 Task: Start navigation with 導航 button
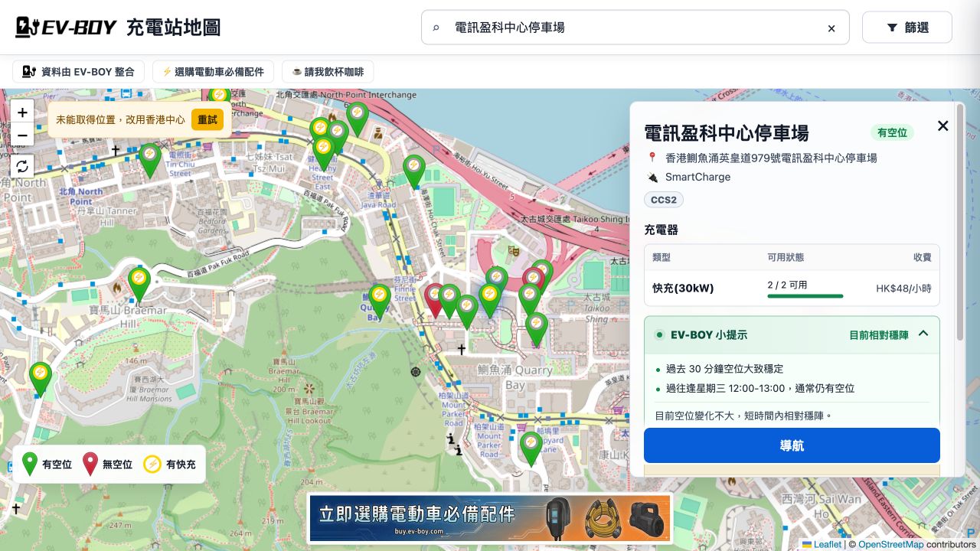792,445
